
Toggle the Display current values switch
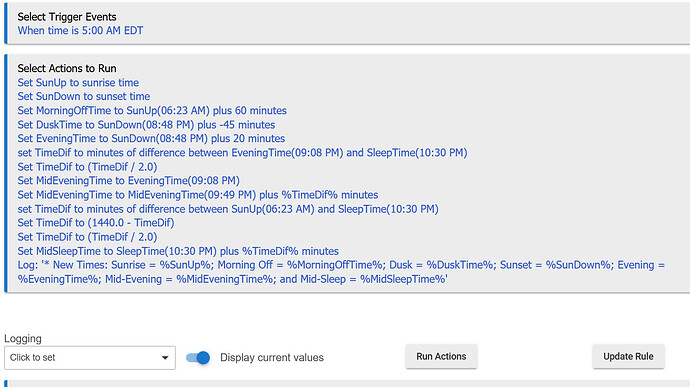click(x=198, y=358)
